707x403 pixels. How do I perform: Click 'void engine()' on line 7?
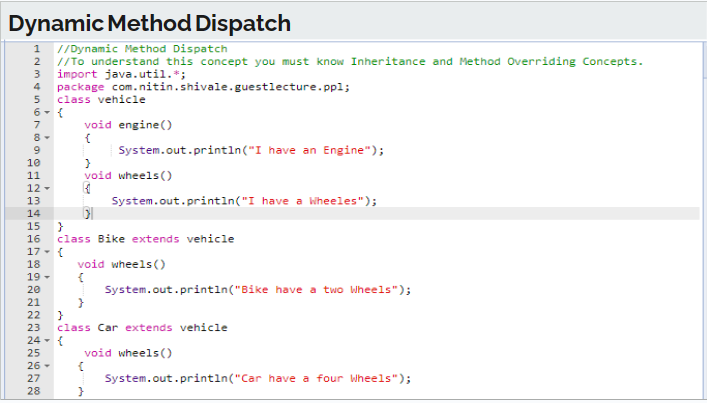tap(128, 125)
